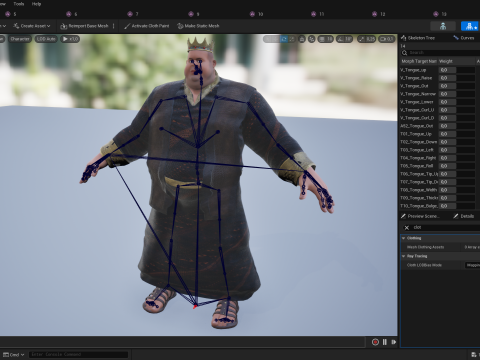Open the Cmd console type dropdown
The width and height of the screenshot is (480, 360).
[x=14, y=355]
